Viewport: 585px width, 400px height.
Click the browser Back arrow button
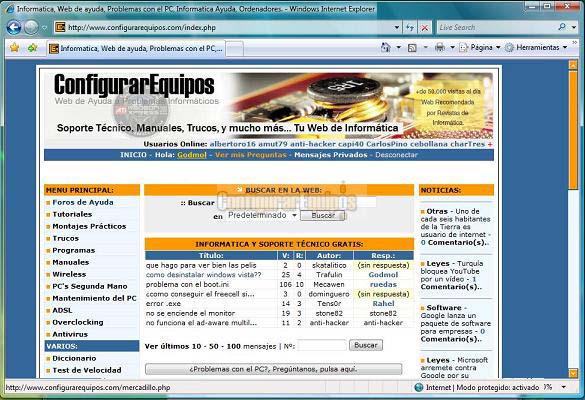pos(14,27)
